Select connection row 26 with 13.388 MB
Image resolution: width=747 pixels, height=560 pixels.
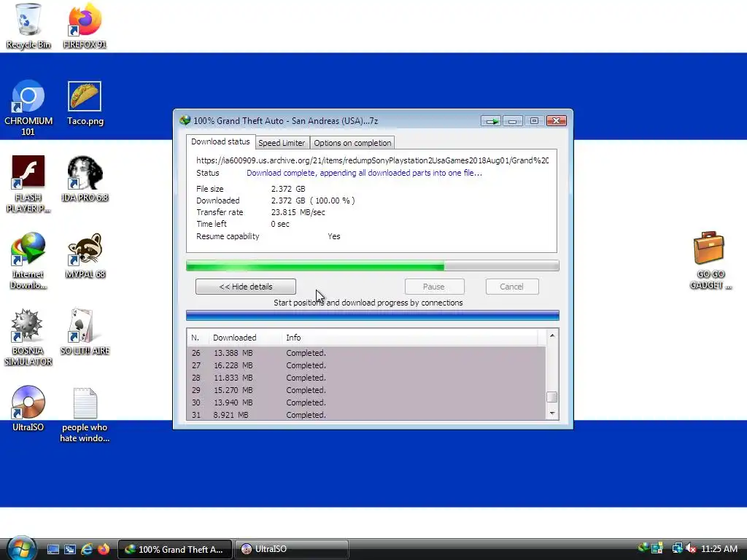(x=366, y=353)
